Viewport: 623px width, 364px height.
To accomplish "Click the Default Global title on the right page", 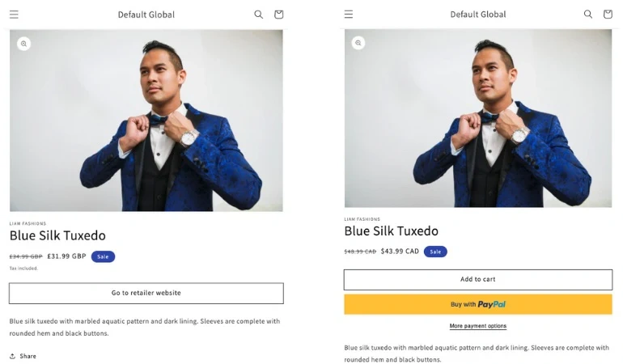I will point(478,15).
